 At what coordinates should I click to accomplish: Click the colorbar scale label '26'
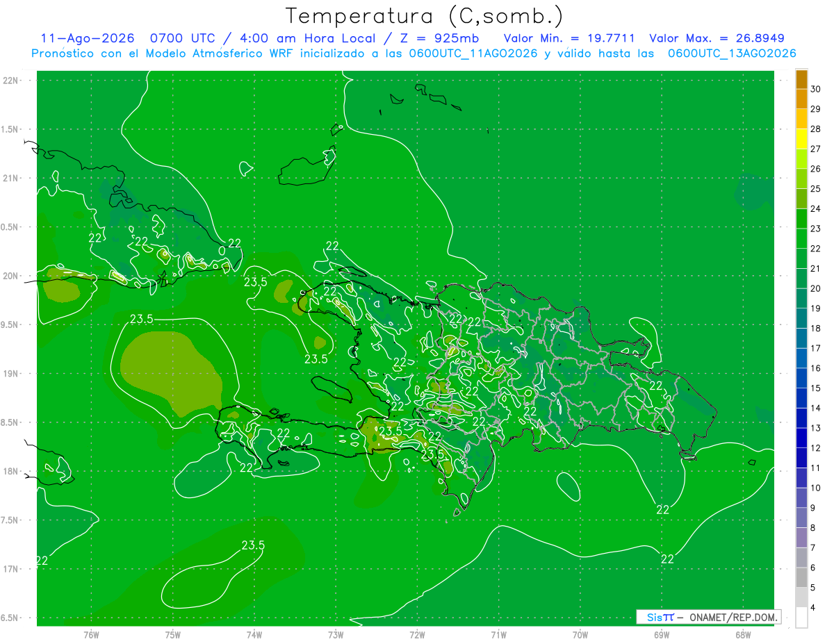[816, 169]
